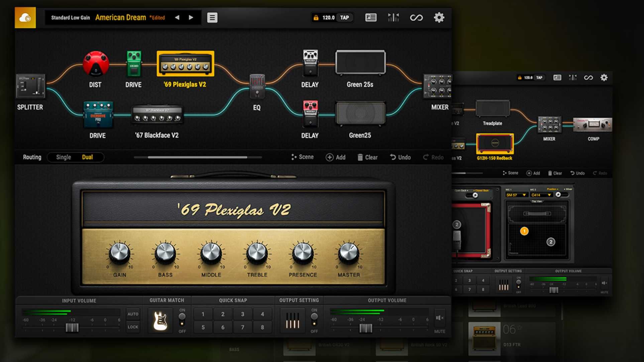The width and height of the screenshot is (644, 362).
Task: Select Quick Snap slot 3
Action: coord(242,314)
